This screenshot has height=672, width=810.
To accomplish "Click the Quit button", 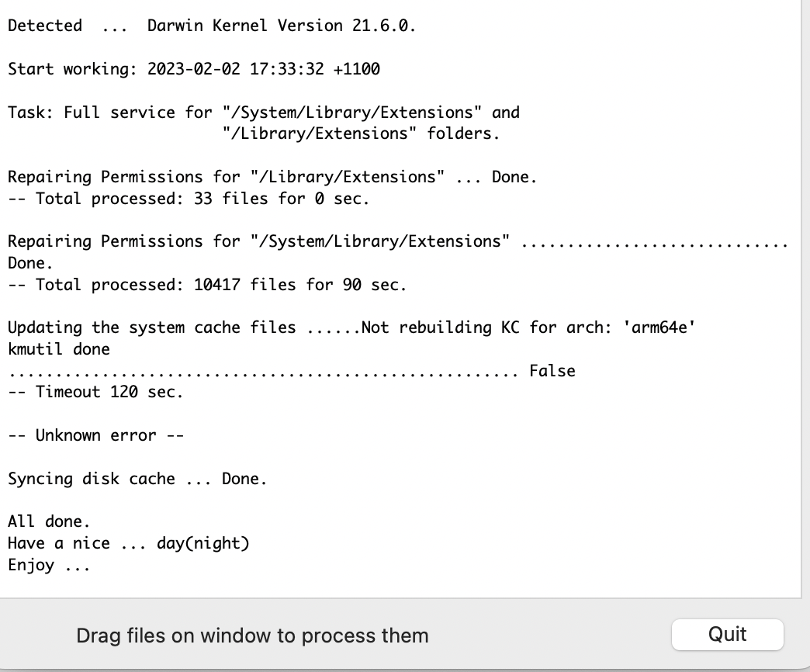I will point(727,634).
